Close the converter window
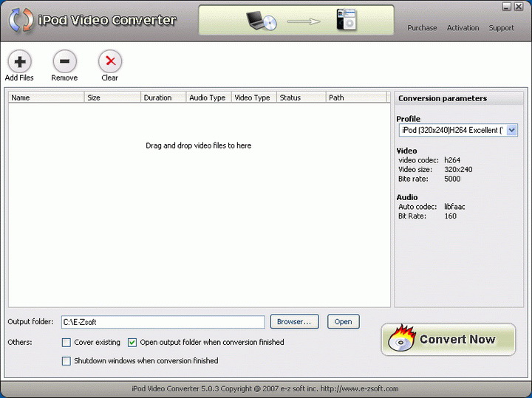The height and width of the screenshot is (398, 532). [x=519, y=7]
